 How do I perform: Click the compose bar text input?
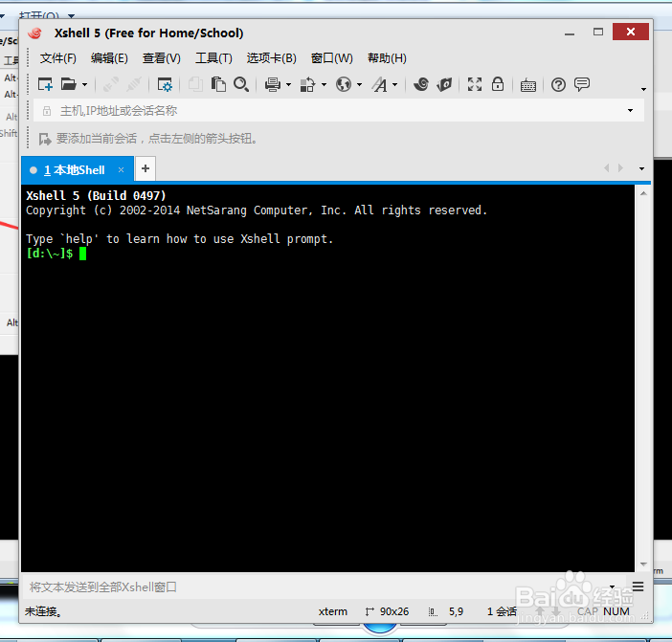coord(315,587)
